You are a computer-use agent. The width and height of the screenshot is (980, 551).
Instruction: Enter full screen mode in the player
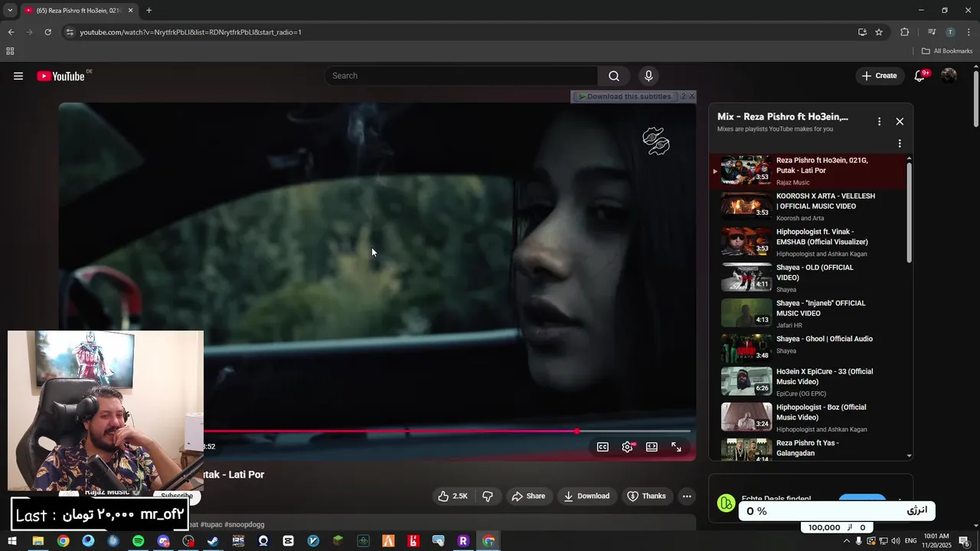point(676,447)
